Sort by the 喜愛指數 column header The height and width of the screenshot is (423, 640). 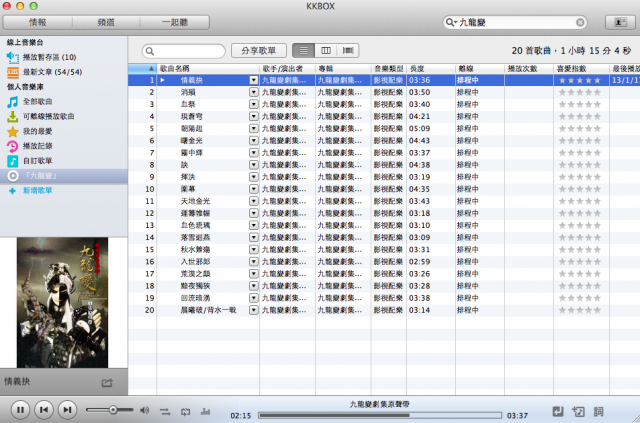coord(581,69)
